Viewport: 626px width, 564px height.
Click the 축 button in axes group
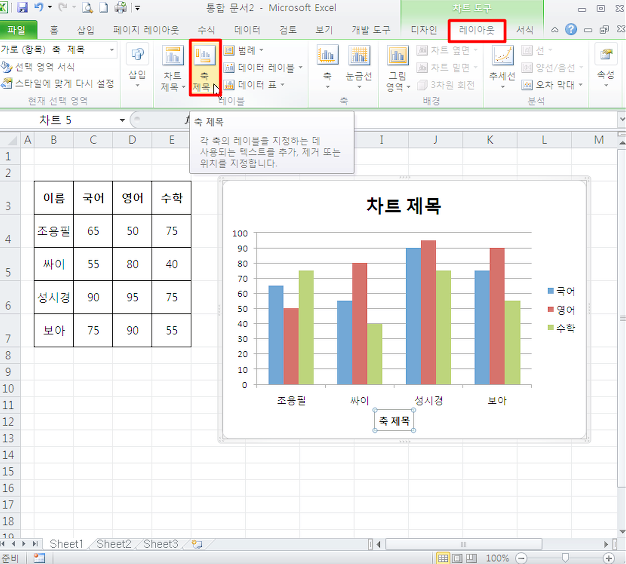tap(327, 67)
